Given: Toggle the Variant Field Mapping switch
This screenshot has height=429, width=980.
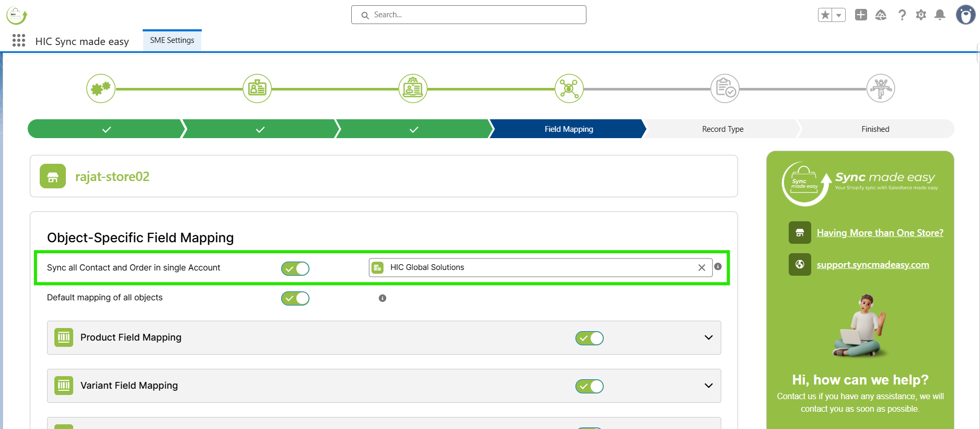Looking at the screenshot, I should tap(590, 386).
